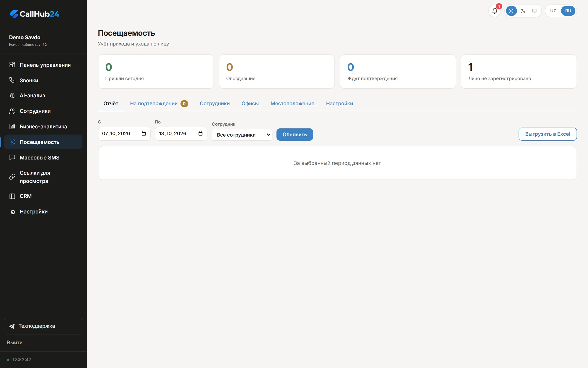Screen dimensions: 588x368
Task: Select the Отчёт tab
Action: click(111, 104)
